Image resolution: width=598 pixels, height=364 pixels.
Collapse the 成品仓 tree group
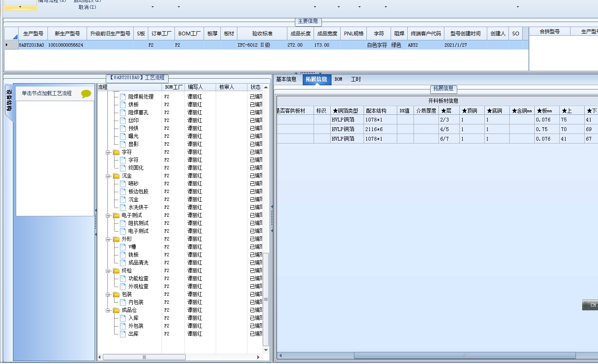108,310
